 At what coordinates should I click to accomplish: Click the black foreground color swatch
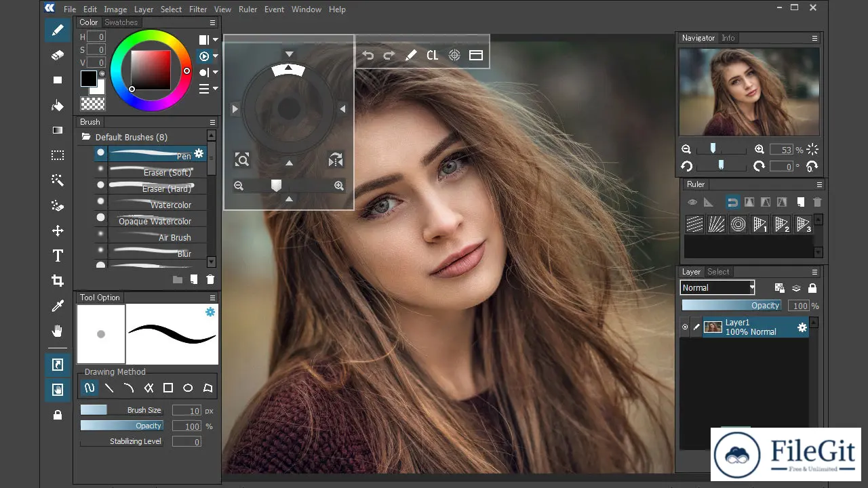(x=89, y=79)
